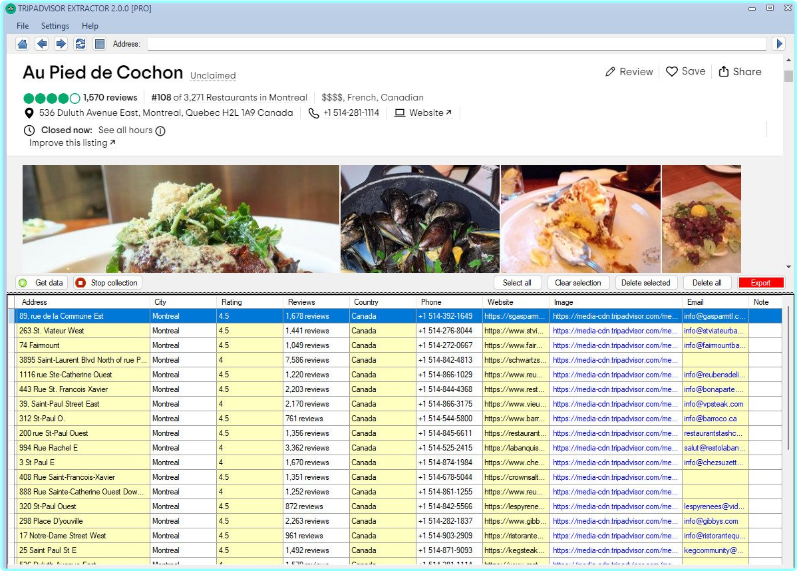The image size is (797, 571).
Task: Click email cell 'info@gibbys.com'
Action: click(x=715, y=521)
